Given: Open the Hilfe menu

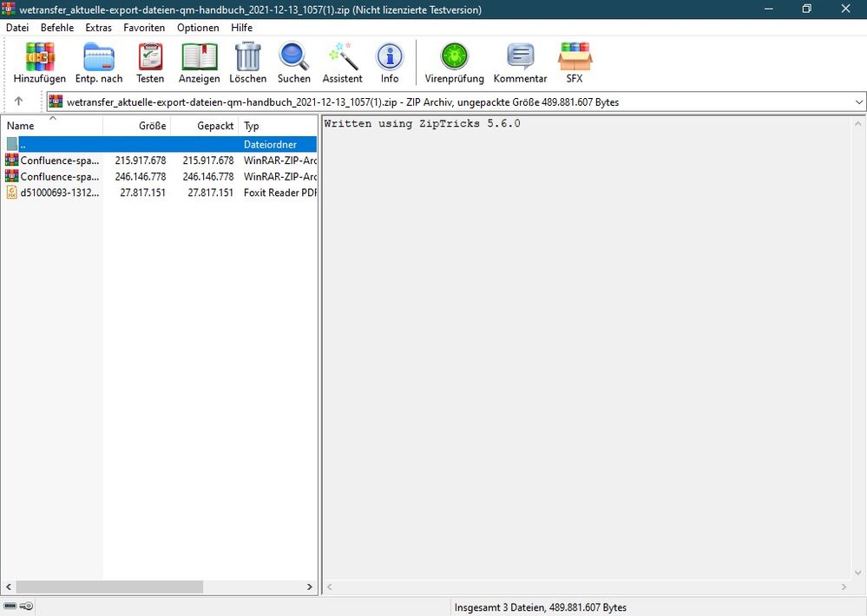Looking at the screenshot, I should click(241, 28).
